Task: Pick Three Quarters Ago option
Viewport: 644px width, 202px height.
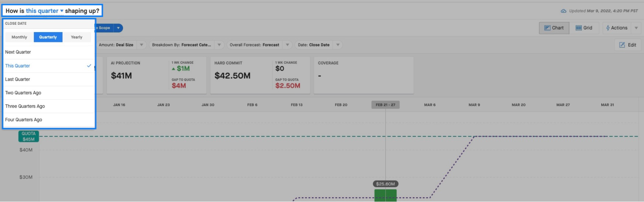Action: pos(49,106)
